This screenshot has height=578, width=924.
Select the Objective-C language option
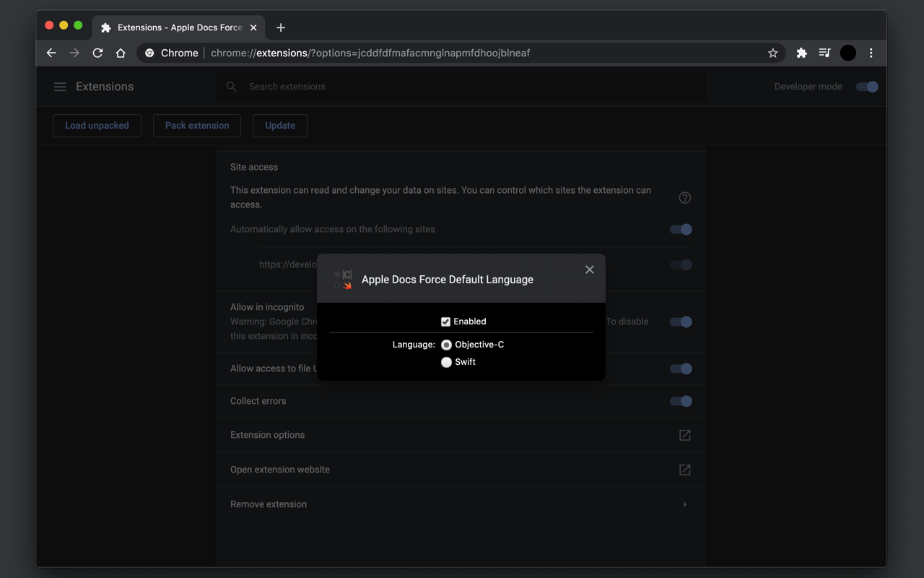446,345
